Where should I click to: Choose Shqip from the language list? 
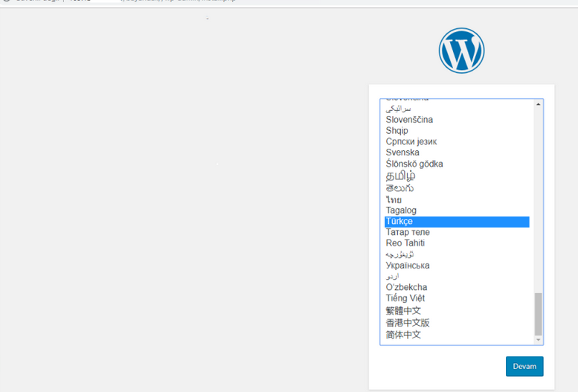pyautogui.click(x=457, y=131)
